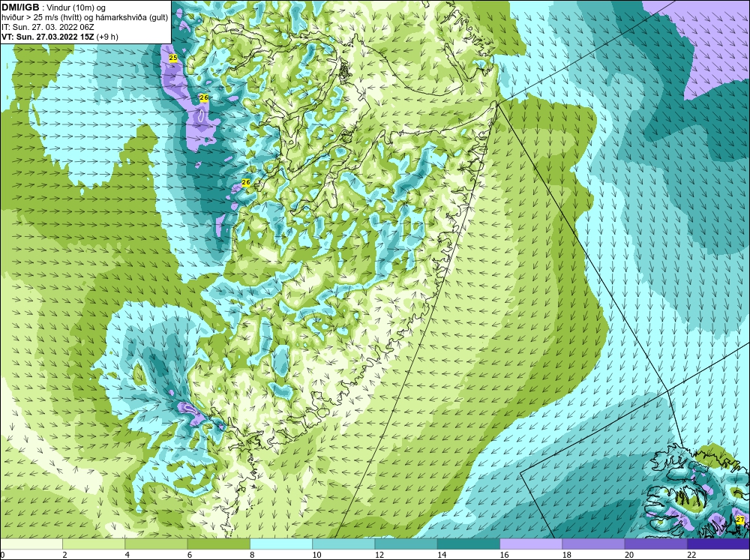This screenshot has height=560, width=750.
Task: Click legend scale value 8
Action: coord(252,555)
